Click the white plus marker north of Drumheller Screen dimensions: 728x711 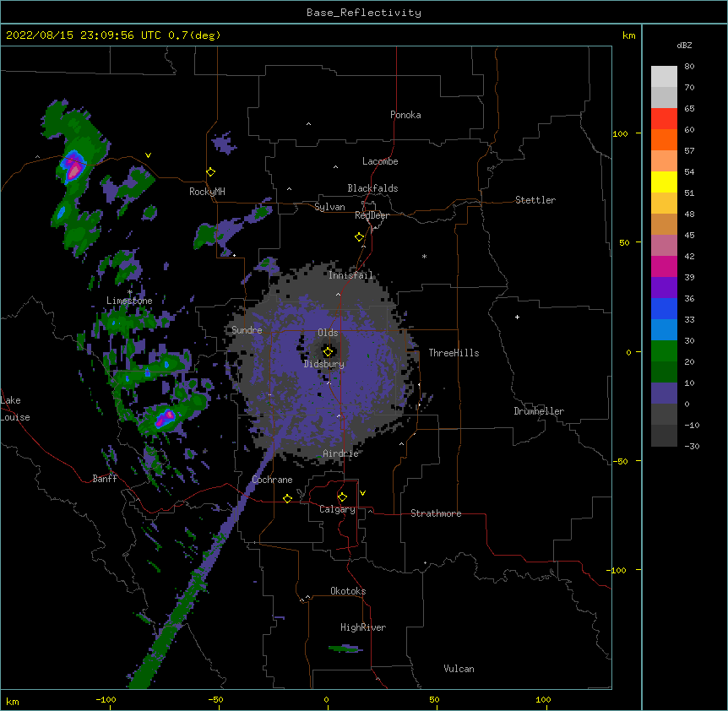[x=517, y=317]
